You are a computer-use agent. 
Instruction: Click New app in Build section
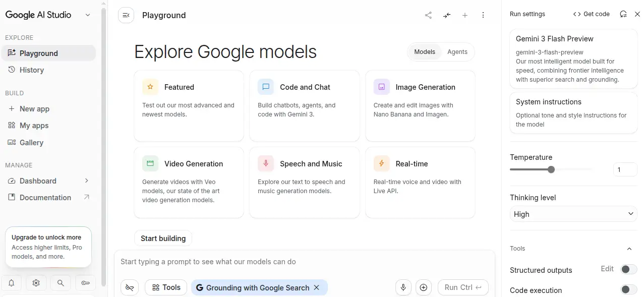pyautogui.click(x=48, y=109)
